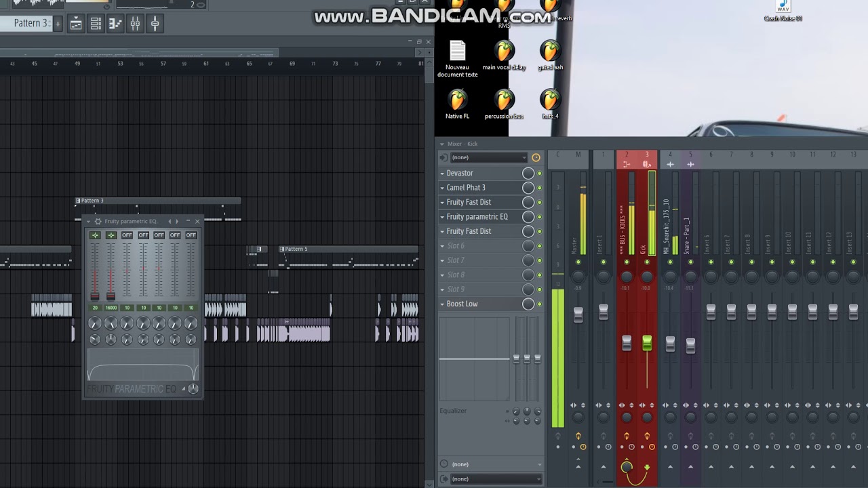This screenshot has height=488, width=868.
Task: Expand the Camel Phat 3 slot arrow
Action: pos(443,188)
